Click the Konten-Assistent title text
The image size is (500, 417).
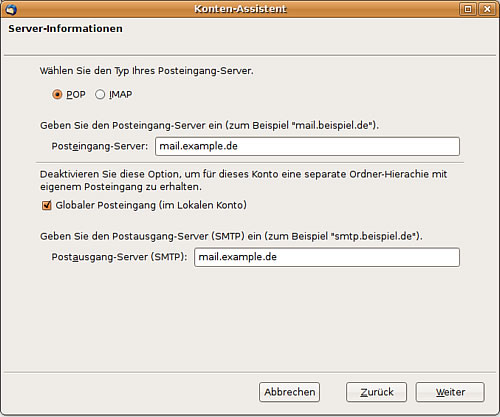click(240, 9)
